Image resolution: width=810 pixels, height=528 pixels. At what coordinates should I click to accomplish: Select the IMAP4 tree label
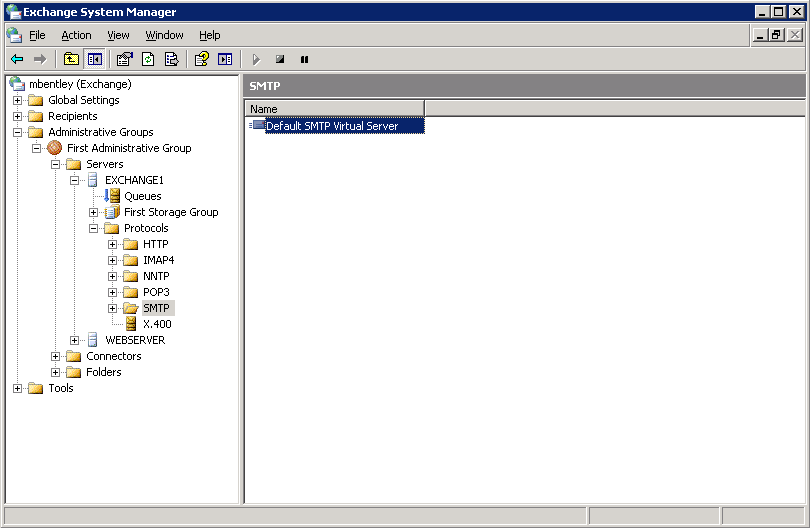pyautogui.click(x=159, y=260)
